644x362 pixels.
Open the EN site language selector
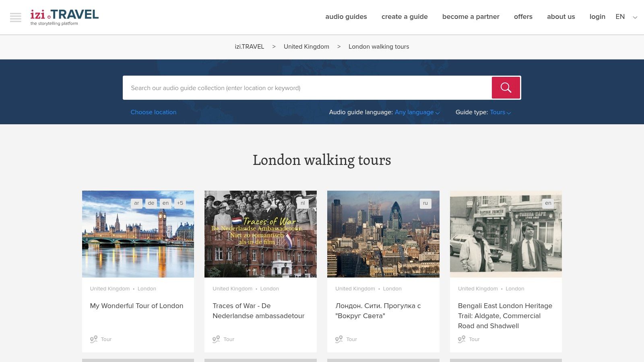(x=625, y=17)
